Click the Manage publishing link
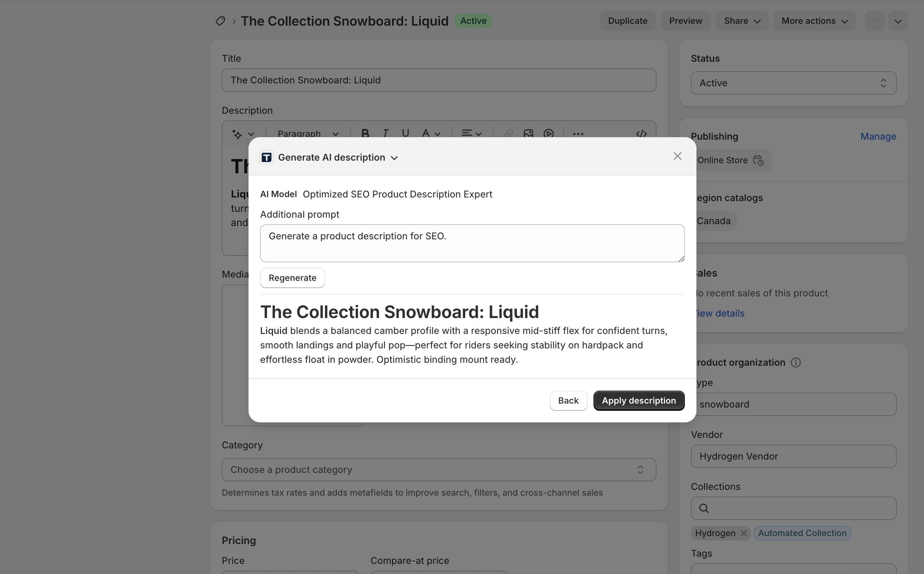Screen dimensions: 924x574 (878, 136)
